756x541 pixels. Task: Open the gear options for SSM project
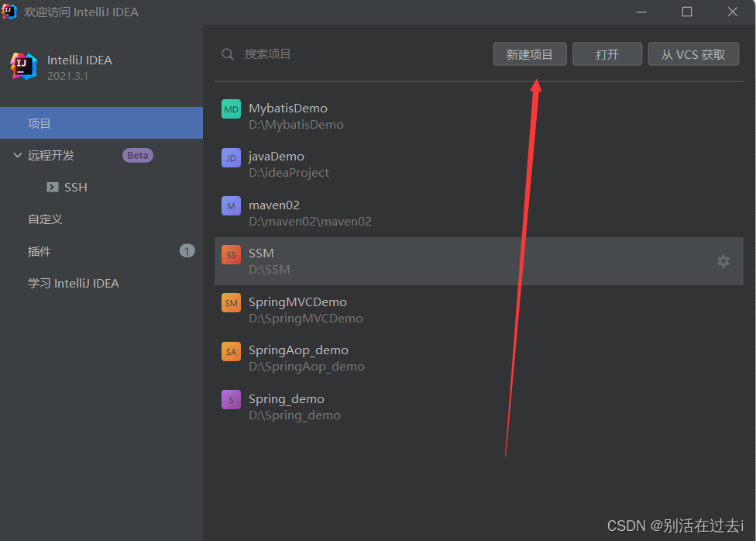point(723,261)
